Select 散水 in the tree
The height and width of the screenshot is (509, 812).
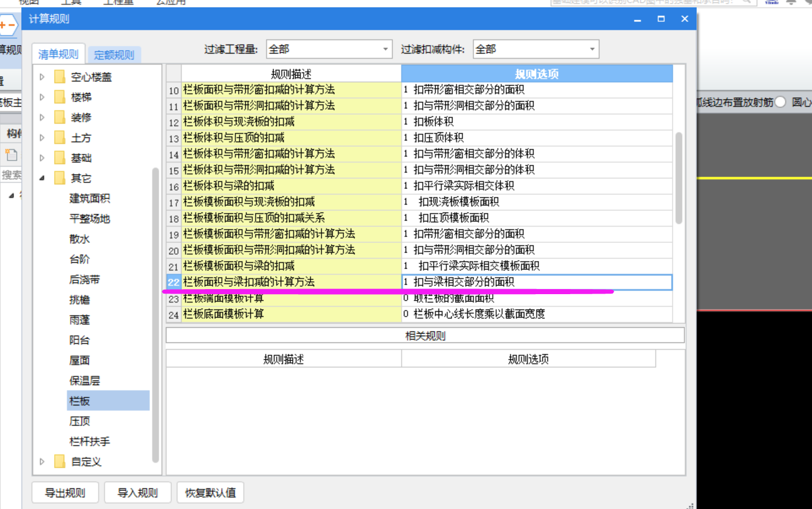(x=79, y=239)
